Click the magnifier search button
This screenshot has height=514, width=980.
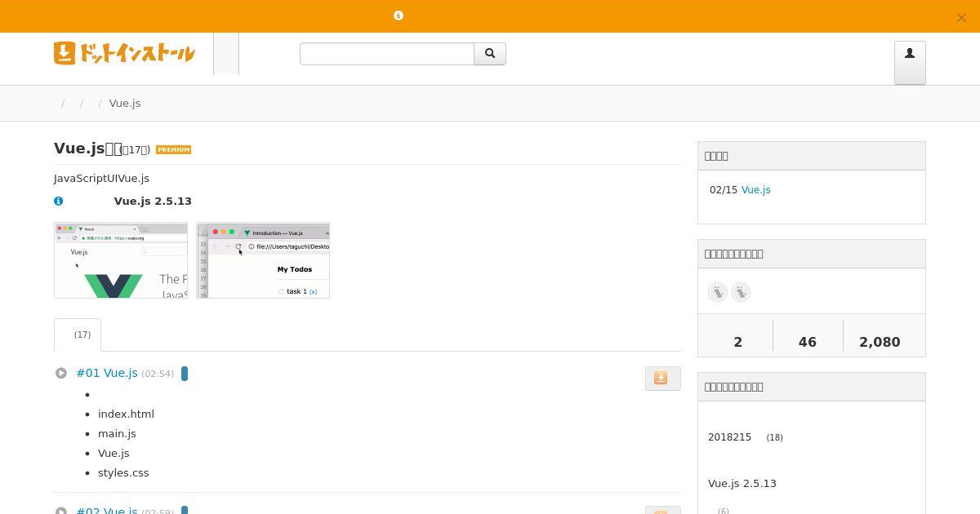coord(490,54)
